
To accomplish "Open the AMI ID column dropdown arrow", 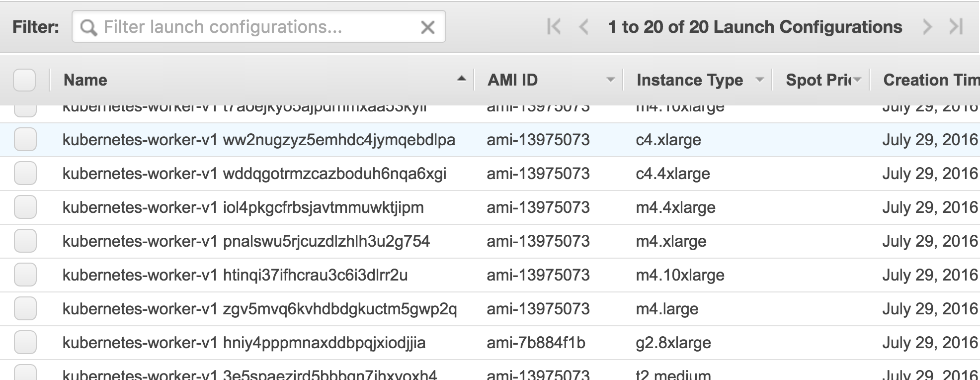I will point(611,80).
